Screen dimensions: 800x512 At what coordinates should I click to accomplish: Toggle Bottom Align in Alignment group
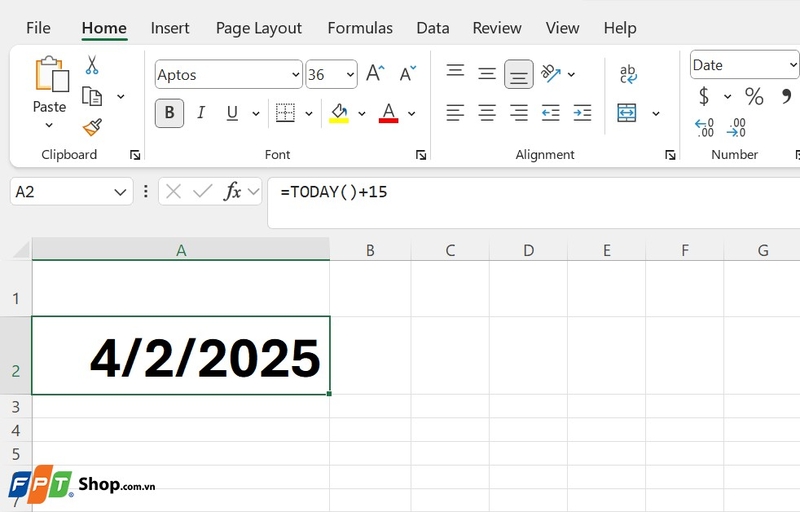pyautogui.click(x=519, y=74)
